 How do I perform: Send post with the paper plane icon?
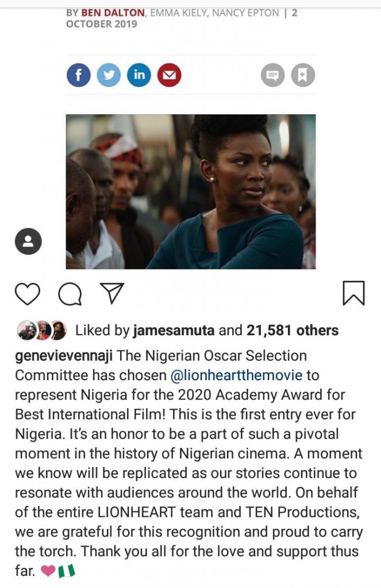click(112, 293)
